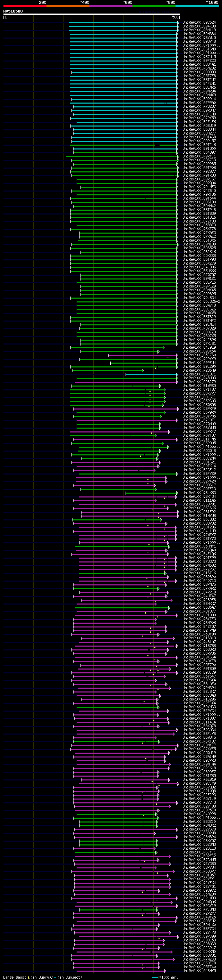
Task: Select hit label UniRef100_B9T2J6
Action: coord(199,145)
